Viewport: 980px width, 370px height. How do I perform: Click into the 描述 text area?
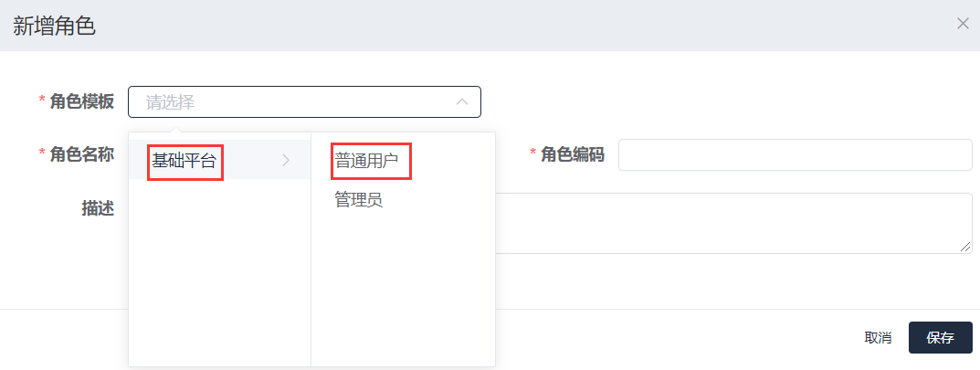(731, 223)
